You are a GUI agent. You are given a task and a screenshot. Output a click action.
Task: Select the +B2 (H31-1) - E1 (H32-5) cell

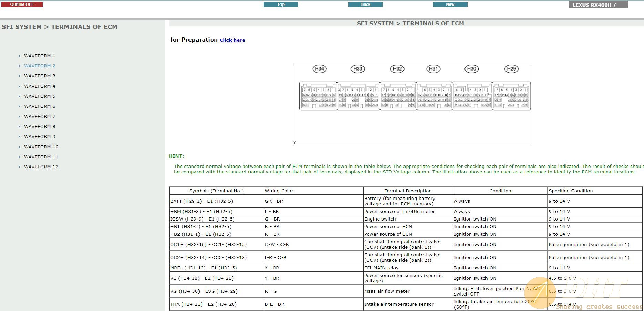(216, 234)
